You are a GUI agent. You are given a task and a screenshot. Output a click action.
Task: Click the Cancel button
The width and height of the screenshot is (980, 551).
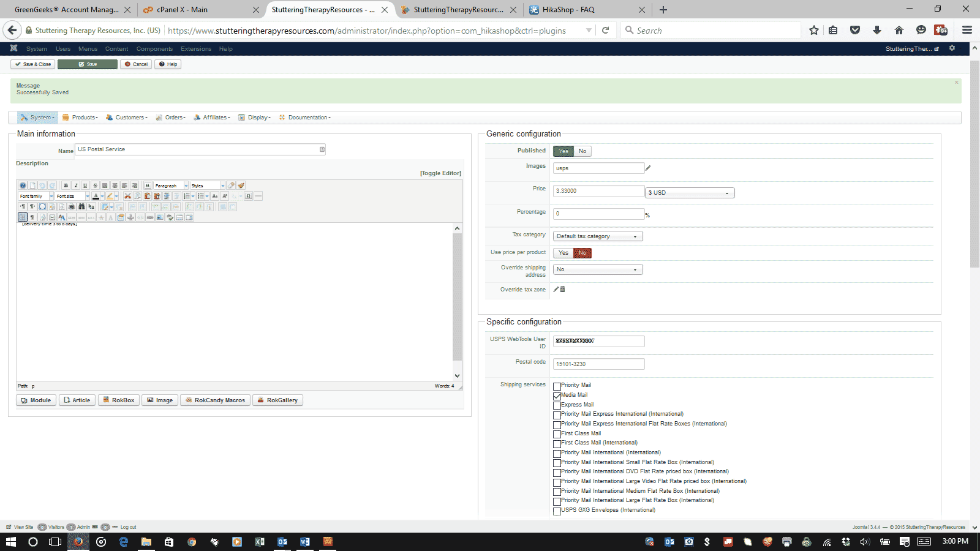pos(136,64)
